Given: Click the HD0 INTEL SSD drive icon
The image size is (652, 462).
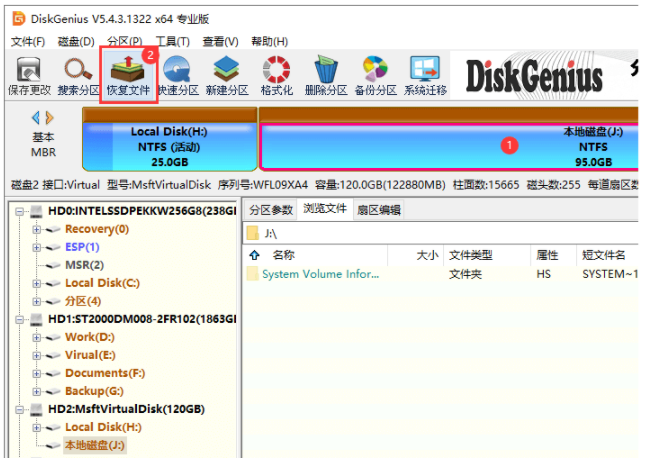Looking at the screenshot, I should click(36, 212).
